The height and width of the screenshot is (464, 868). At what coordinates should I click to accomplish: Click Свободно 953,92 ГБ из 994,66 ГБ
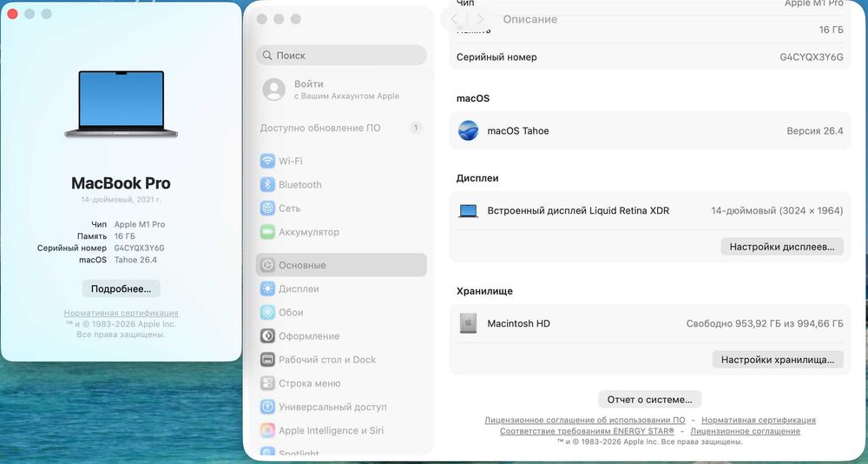pyautogui.click(x=765, y=324)
